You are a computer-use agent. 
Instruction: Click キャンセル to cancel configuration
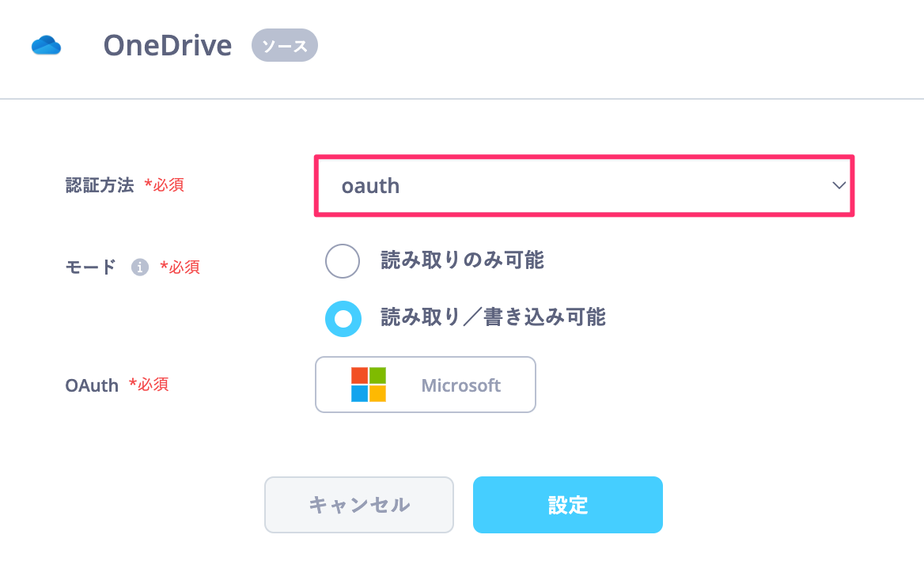pos(358,504)
